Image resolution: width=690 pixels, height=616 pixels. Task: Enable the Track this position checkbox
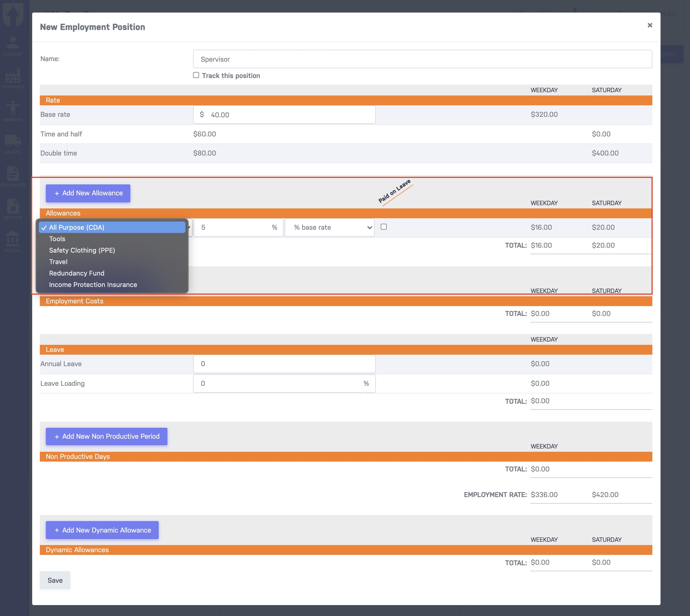196,75
